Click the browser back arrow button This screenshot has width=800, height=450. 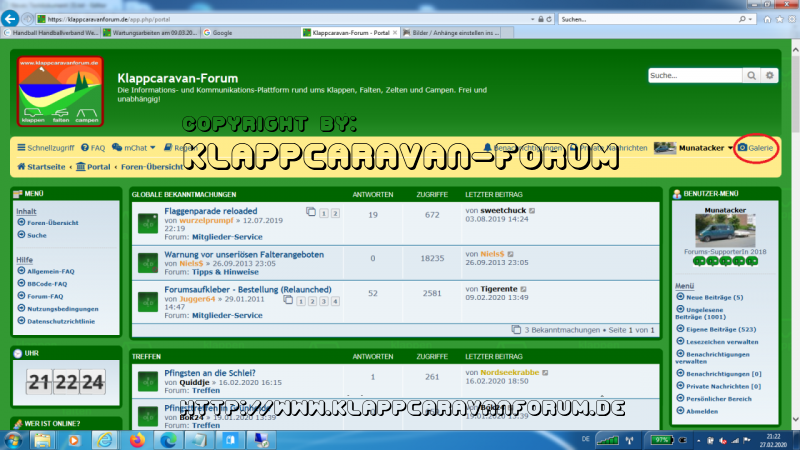[10, 19]
